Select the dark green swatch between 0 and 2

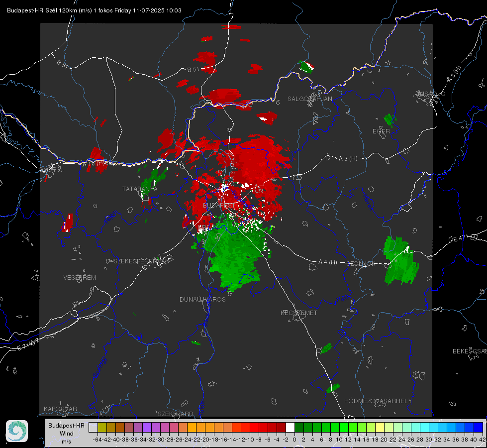[299, 427]
